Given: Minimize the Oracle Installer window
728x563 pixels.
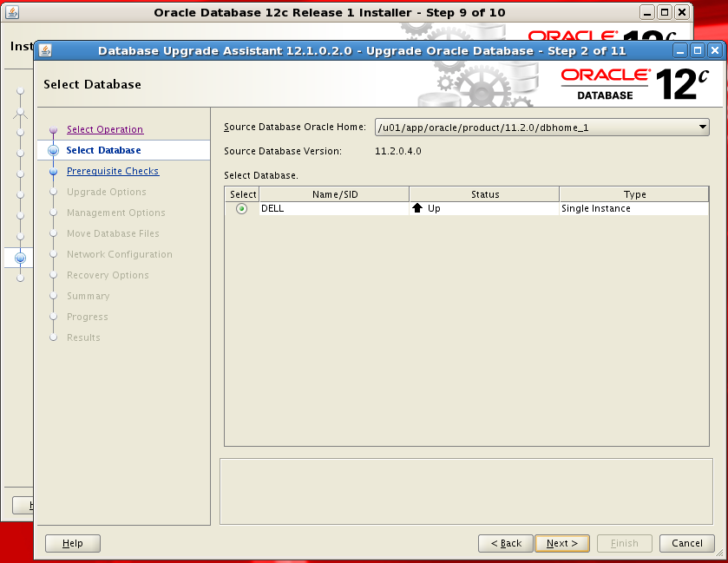Looking at the screenshot, I should coord(646,12).
